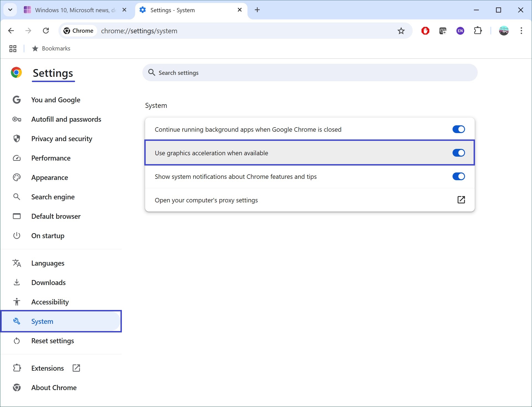Viewport: 532px width, 407px height.
Task: Open the Extensions puzzle piece menu
Action: click(478, 31)
